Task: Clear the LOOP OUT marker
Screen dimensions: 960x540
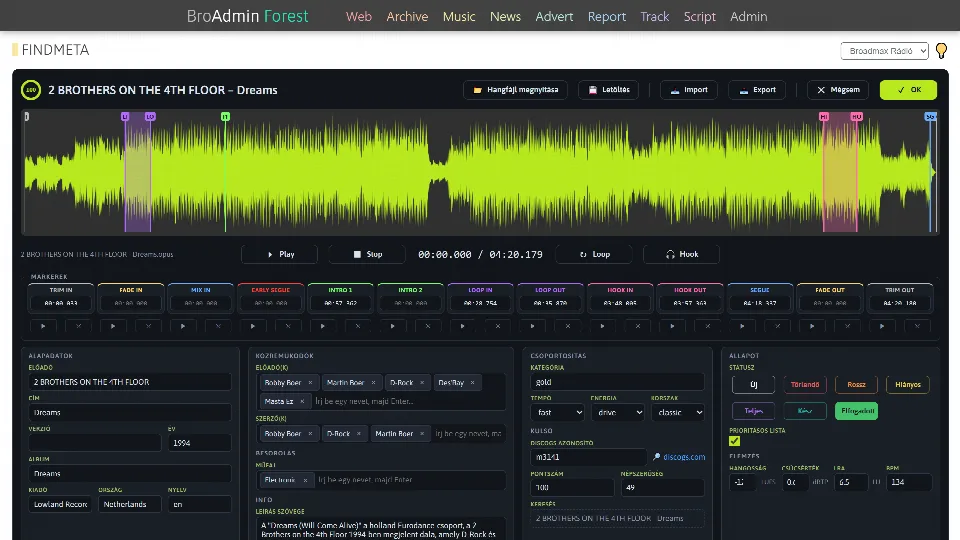Action: click(568, 326)
